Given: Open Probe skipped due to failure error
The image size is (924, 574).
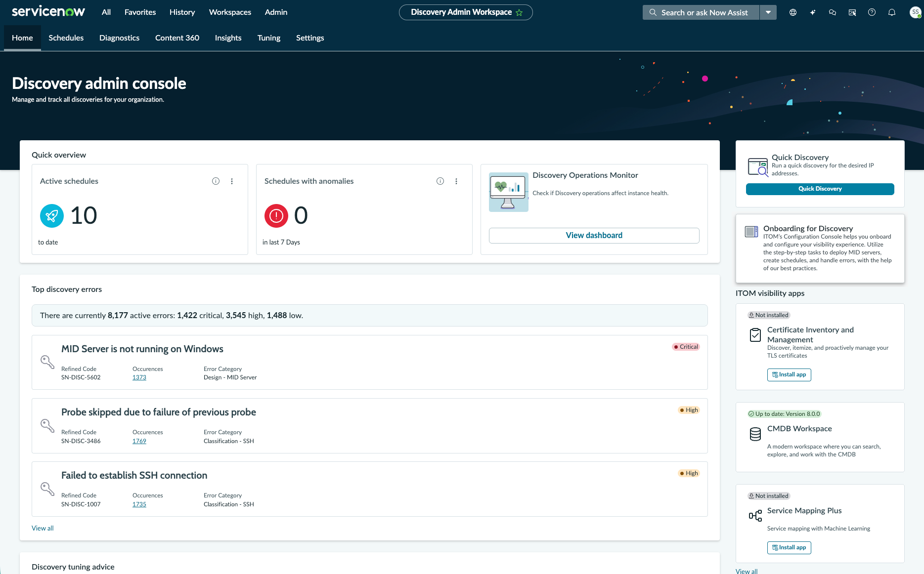Looking at the screenshot, I should 159,412.
